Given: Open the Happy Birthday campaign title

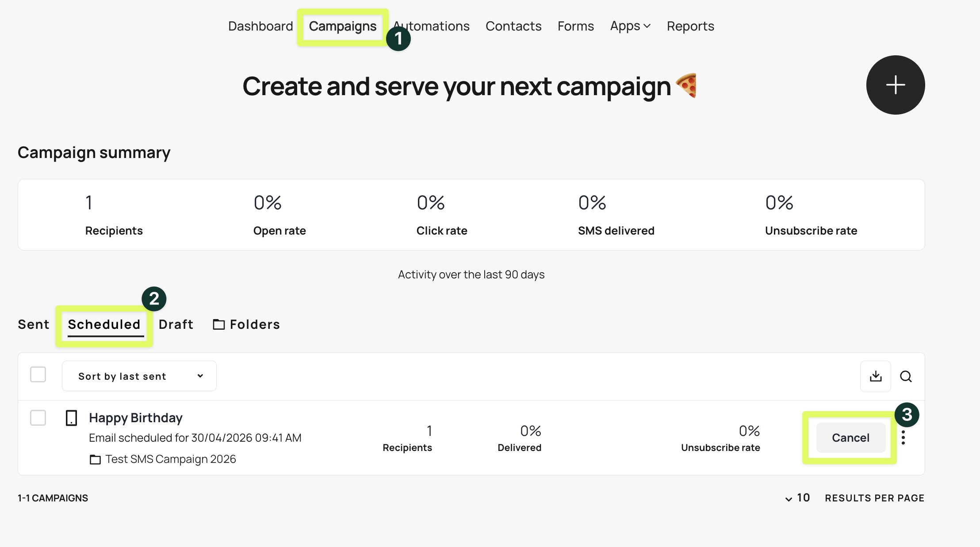Looking at the screenshot, I should pyautogui.click(x=135, y=418).
